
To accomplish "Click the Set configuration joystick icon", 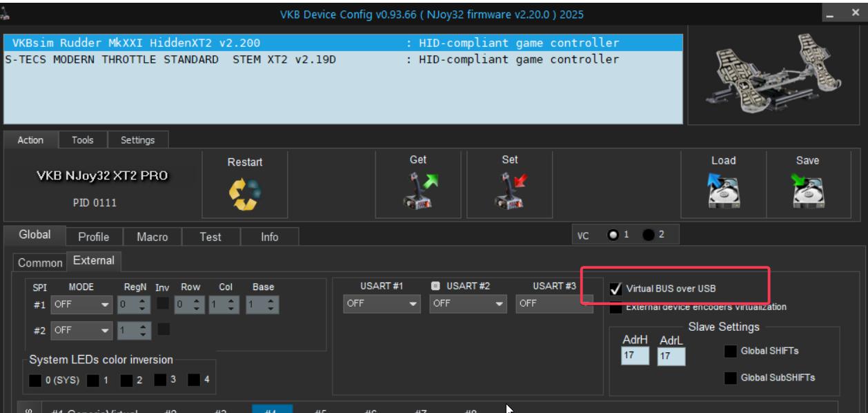I will [x=510, y=192].
